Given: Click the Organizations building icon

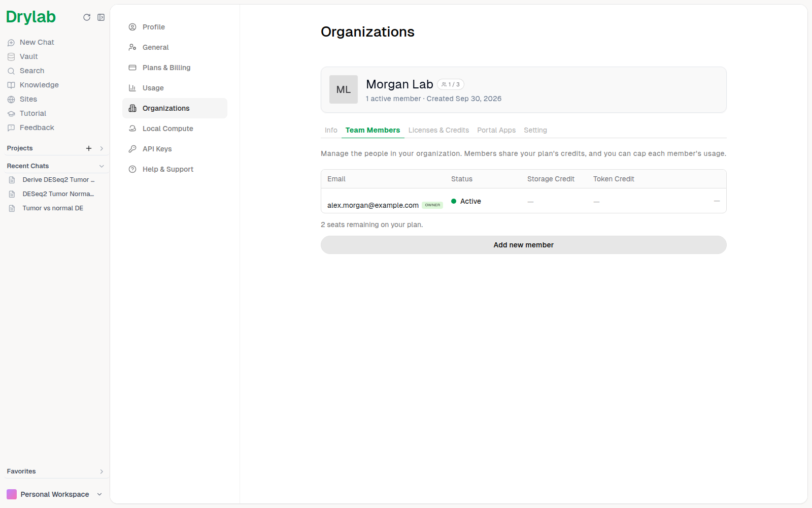Looking at the screenshot, I should [132, 108].
